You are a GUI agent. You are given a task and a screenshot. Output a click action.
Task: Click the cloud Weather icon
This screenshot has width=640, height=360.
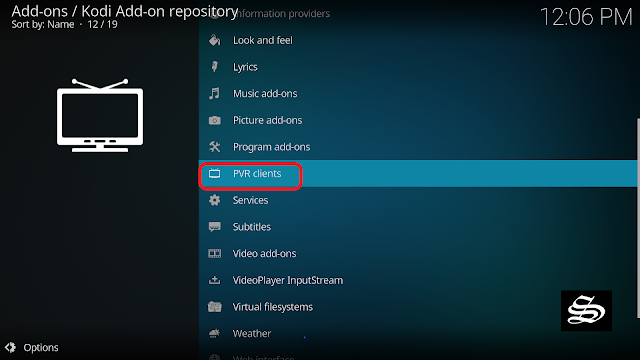(x=215, y=333)
